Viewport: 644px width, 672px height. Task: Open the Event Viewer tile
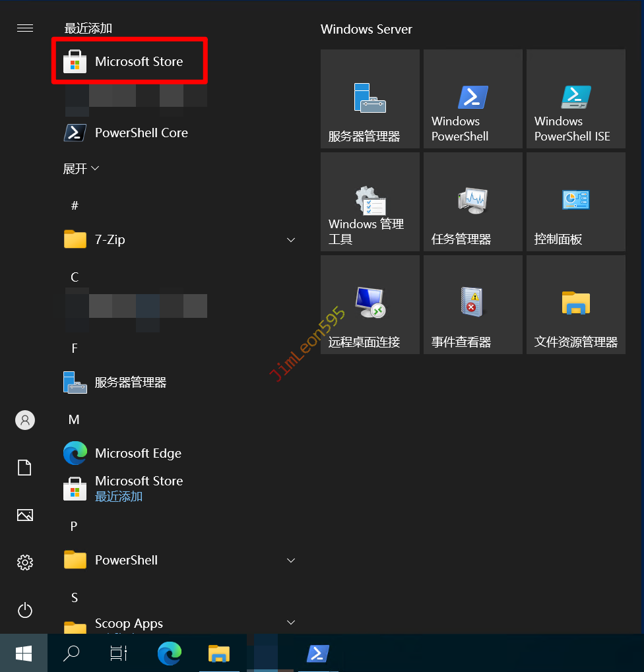(473, 305)
